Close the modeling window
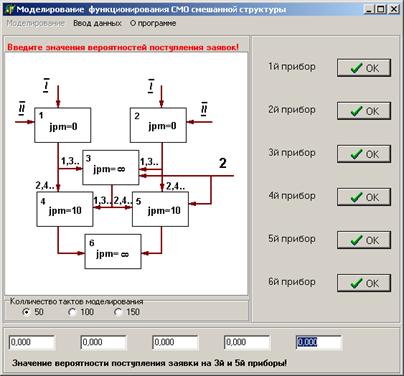404x376 pixels. click(x=393, y=9)
